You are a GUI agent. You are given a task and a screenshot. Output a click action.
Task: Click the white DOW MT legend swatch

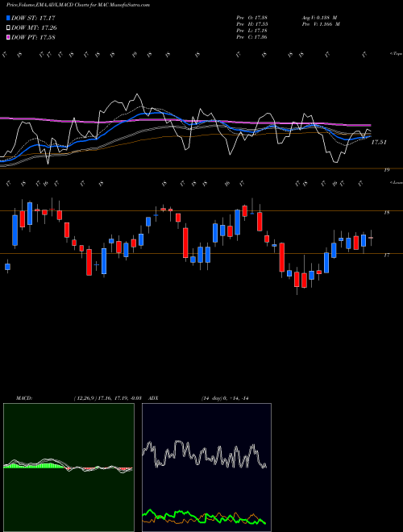(x=8, y=28)
